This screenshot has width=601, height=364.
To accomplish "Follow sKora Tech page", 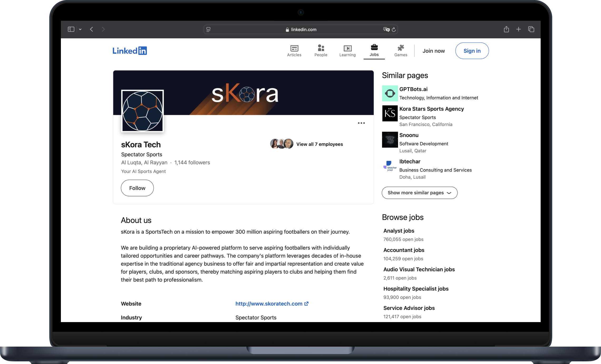I will pyautogui.click(x=137, y=188).
